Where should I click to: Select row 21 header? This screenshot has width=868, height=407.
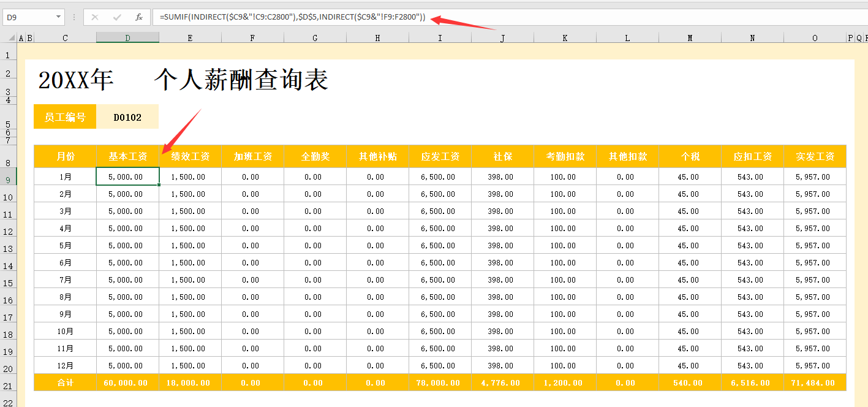8,382
